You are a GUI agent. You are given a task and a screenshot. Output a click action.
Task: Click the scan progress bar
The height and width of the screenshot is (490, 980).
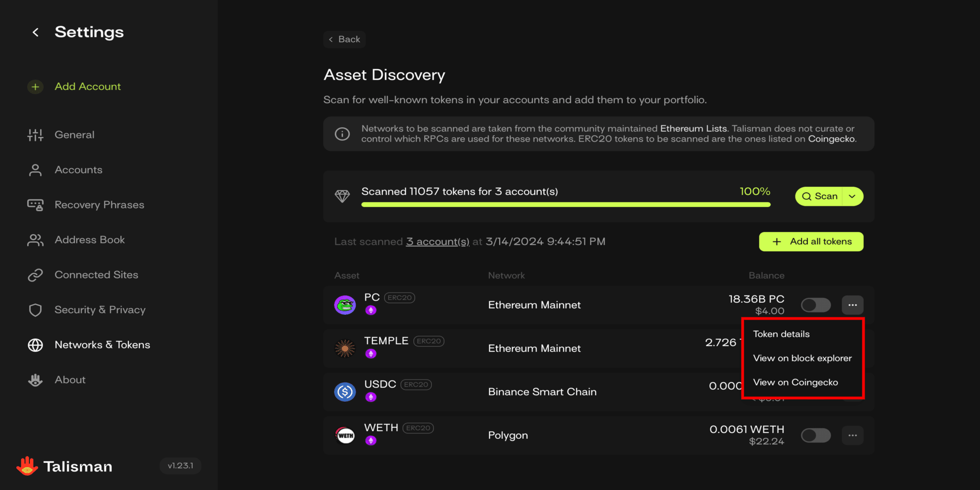pos(566,205)
